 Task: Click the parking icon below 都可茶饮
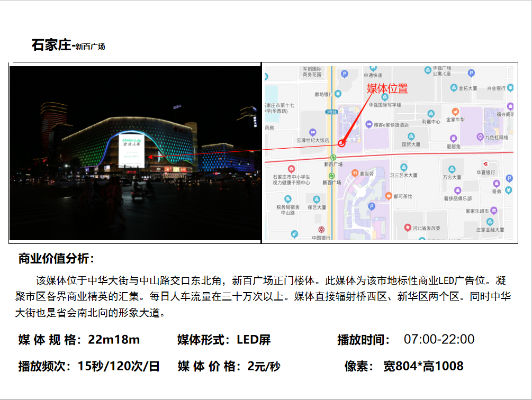click(x=372, y=206)
